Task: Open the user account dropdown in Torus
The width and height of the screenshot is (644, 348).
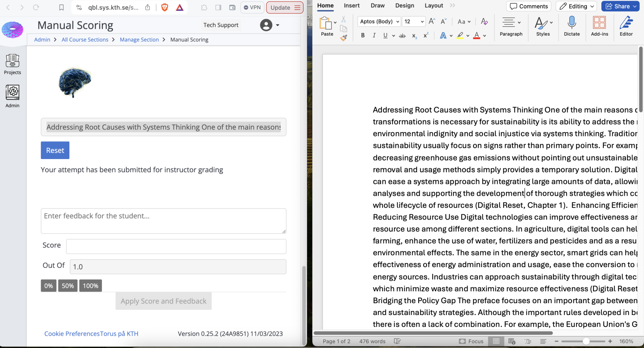Action: click(269, 25)
